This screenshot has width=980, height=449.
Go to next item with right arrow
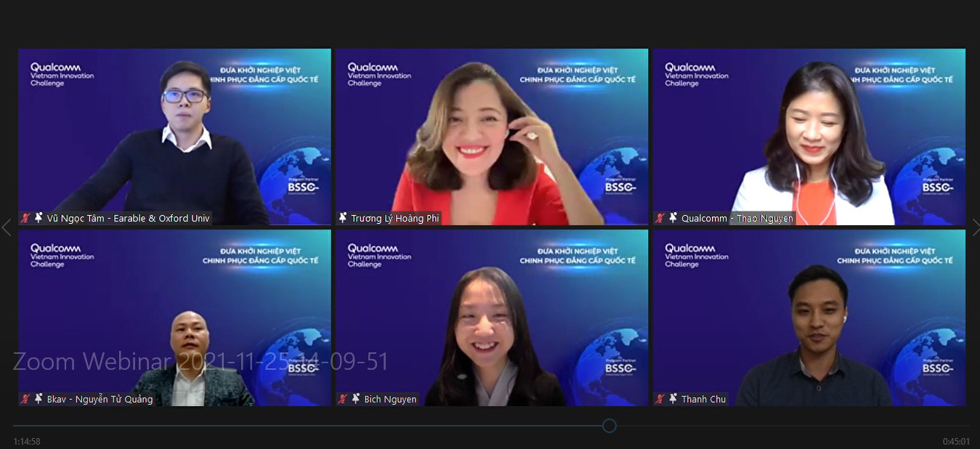[x=975, y=227]
